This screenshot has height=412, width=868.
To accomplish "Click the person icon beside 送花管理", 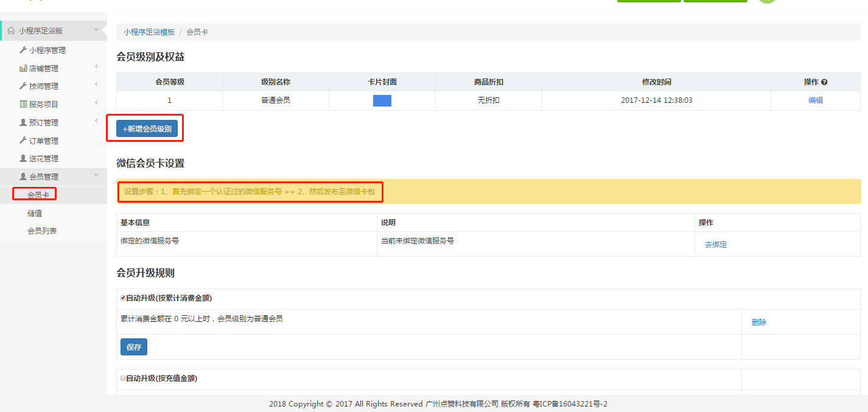I will pos(23,159).
